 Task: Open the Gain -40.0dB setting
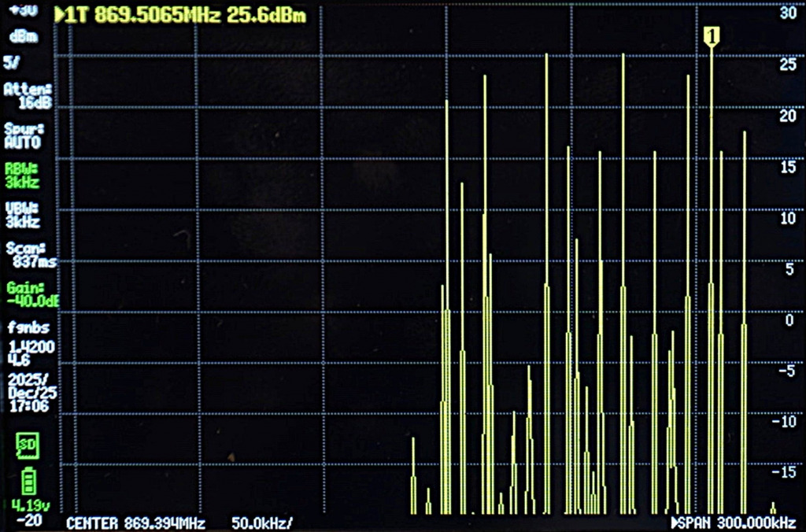tap(30, 294)
